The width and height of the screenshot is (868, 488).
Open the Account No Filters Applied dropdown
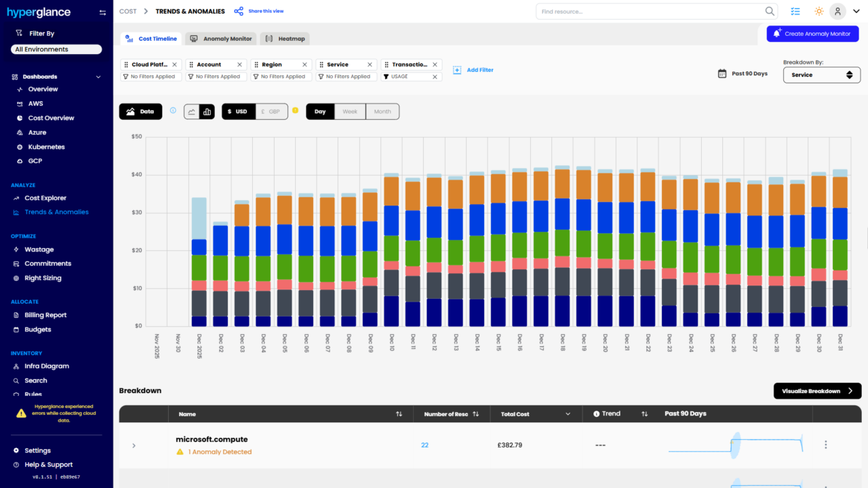(215, 77)
